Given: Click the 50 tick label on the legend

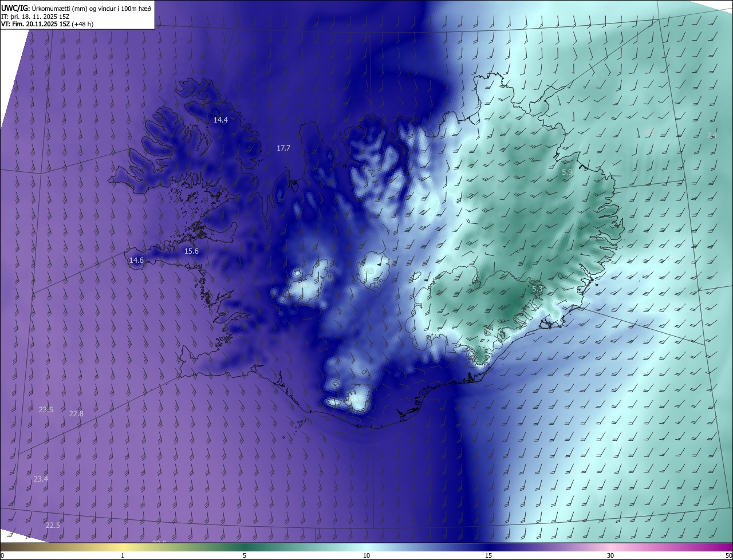Looking at the screenshot, I should point(728,556).
